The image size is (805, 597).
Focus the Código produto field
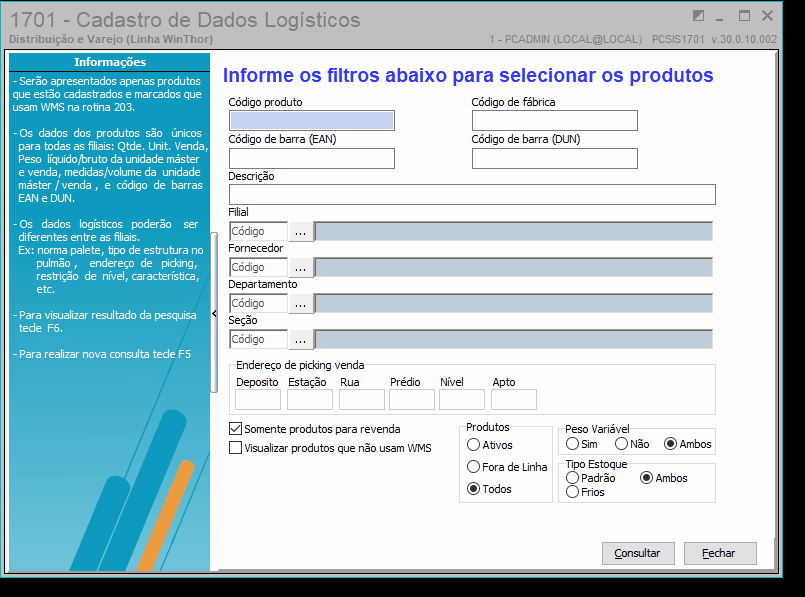click(312, 121)
